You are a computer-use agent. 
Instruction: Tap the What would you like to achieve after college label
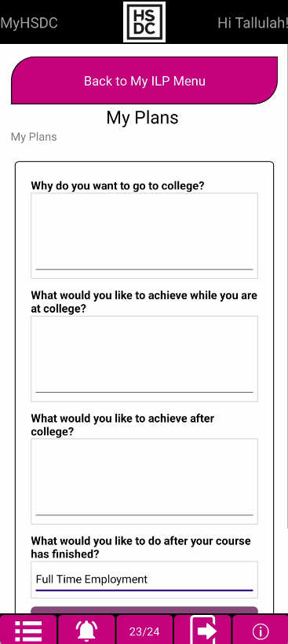pos(122,425)
